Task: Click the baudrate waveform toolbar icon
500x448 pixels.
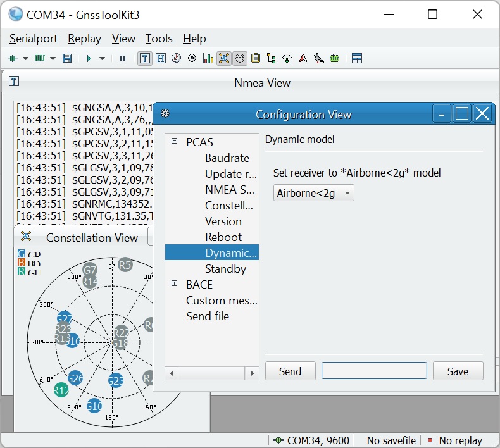Action: coord(40,58)
